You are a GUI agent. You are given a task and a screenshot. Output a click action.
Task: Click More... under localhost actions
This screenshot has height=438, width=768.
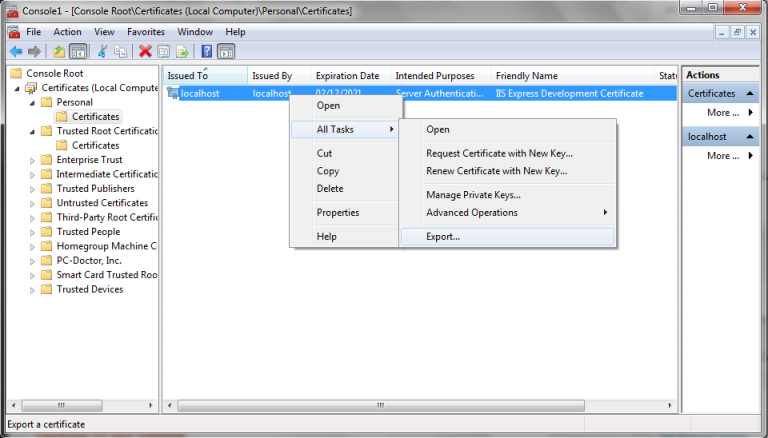click(723, 156)
